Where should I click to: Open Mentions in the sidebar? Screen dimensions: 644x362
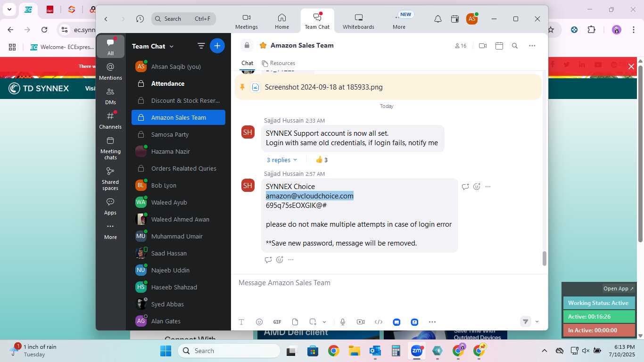pyautogui.click(x=111, y=71)
